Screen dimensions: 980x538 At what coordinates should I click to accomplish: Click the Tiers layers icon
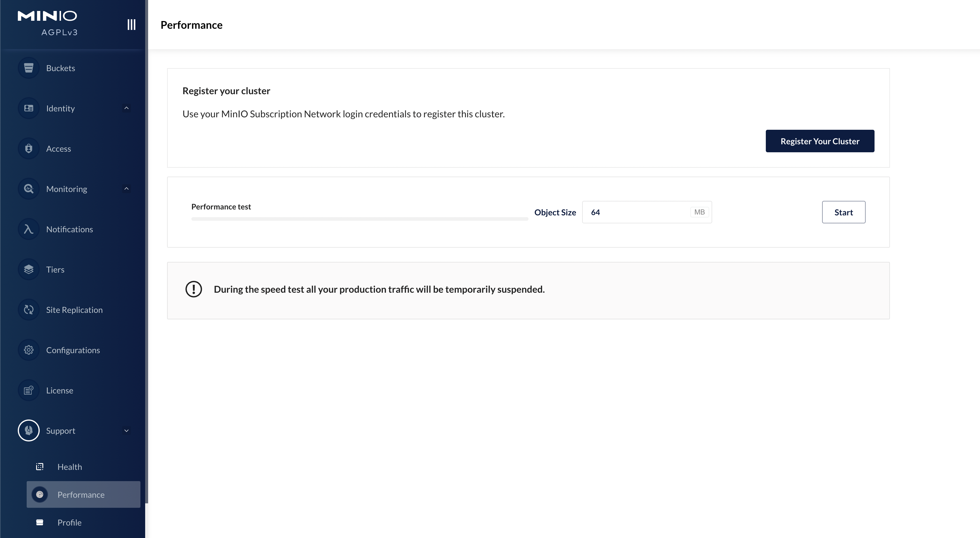(x=28, y=270)
